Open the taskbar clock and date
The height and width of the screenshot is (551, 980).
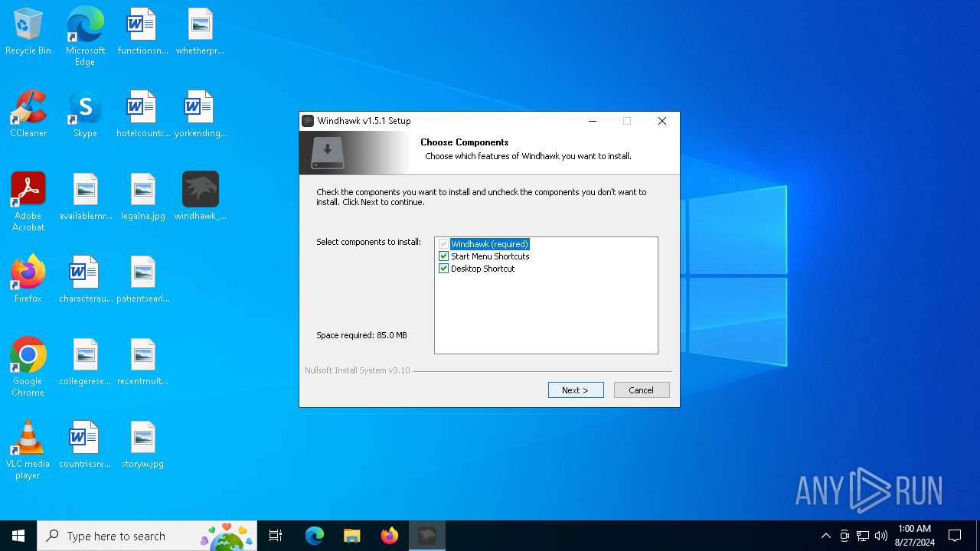coord(914,536)
